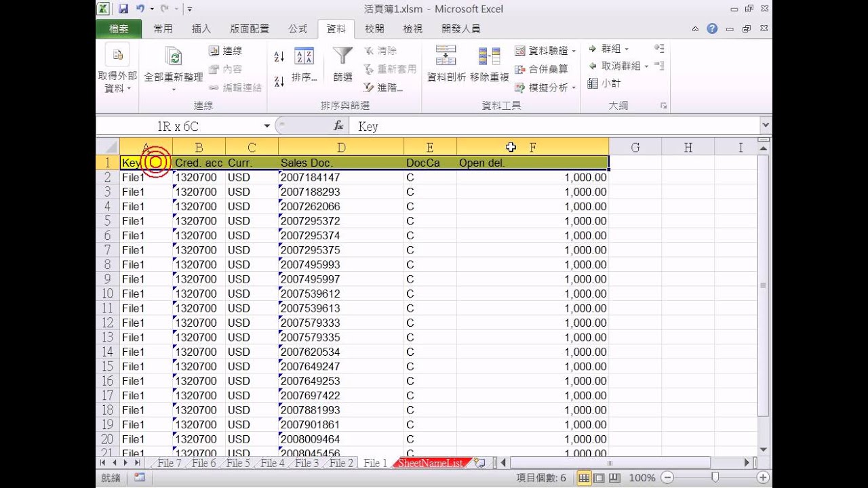
Task: Switch to Page Break Preview in status bar
Action: 614,478
